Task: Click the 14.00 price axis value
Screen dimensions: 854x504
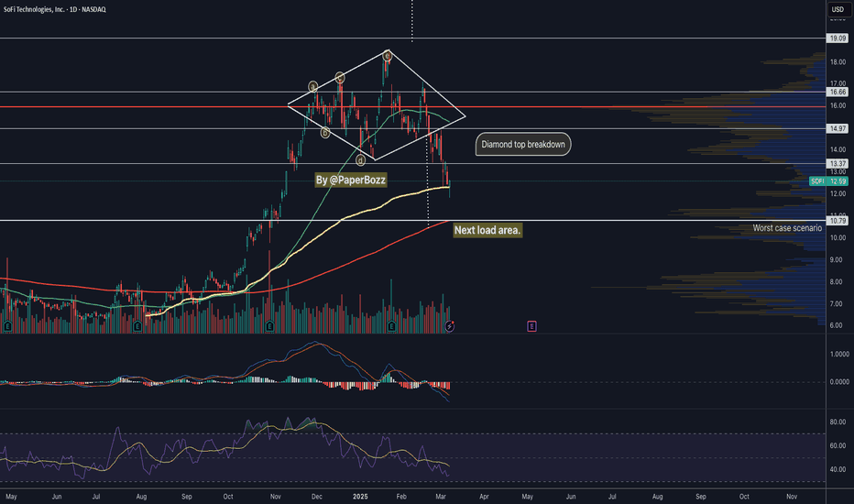Action: 838,149
